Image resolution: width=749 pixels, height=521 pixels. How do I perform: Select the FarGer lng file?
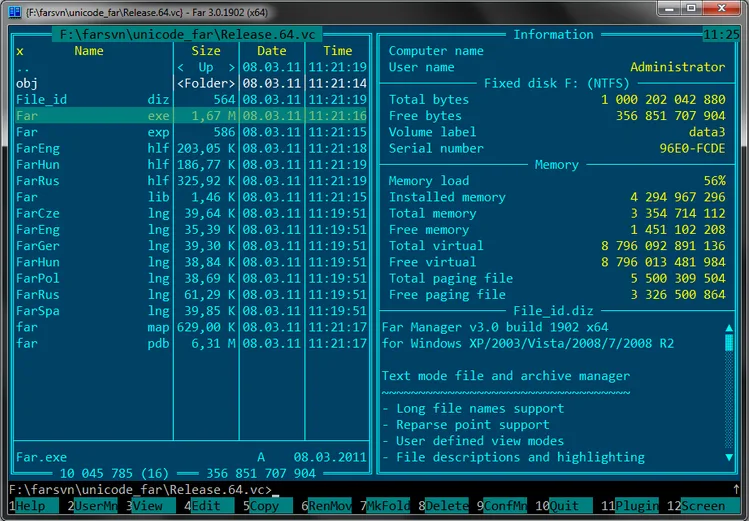(x=191, y=245)
